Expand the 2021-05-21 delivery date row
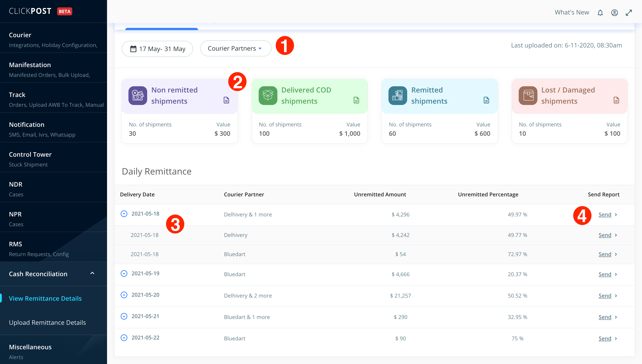Viewport: 642px width, 364px height. pos(124,316)
